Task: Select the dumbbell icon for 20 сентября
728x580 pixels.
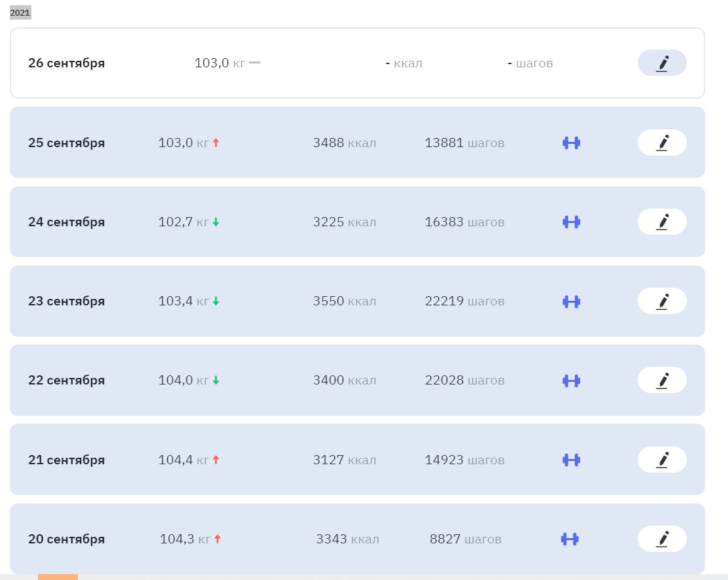Action: click(570, 539)
